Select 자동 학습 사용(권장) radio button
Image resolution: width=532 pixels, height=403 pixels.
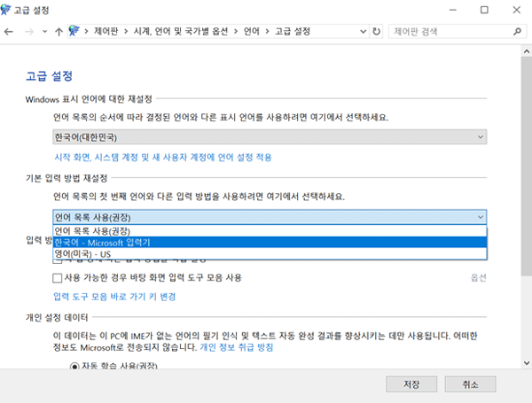pyautogui.click(x=74, y=367)
